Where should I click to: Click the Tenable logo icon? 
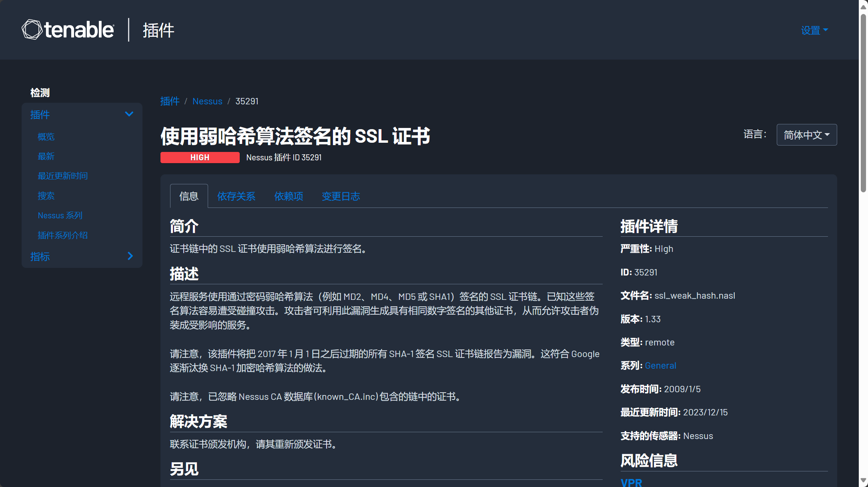(x=32, y=30)
